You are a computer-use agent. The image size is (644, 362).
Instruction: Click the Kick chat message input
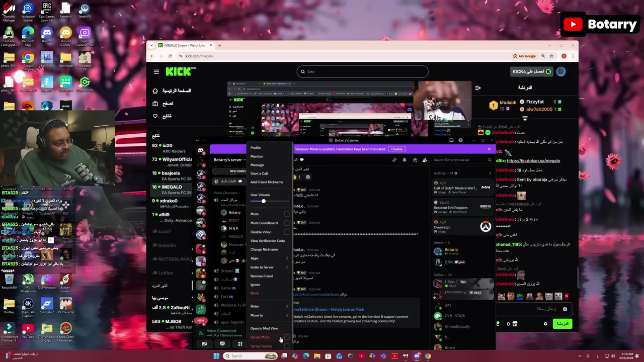click(x=533, y=309)
